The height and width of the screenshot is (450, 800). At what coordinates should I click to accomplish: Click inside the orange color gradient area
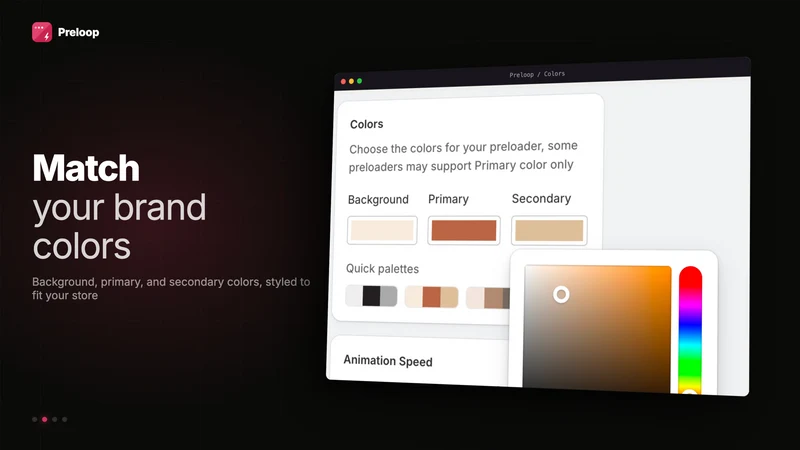click(x=597, y=329)
